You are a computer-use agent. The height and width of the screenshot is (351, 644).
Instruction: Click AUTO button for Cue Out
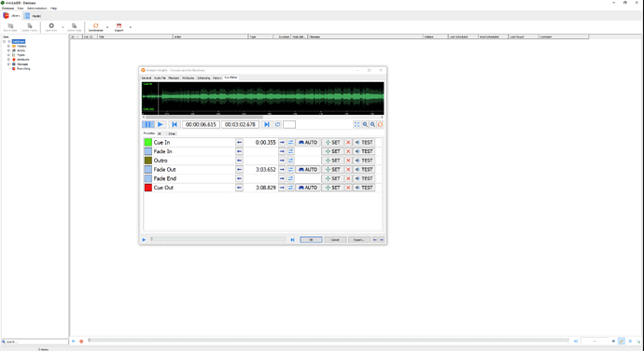pyautogui.click(x=308, y=188)
